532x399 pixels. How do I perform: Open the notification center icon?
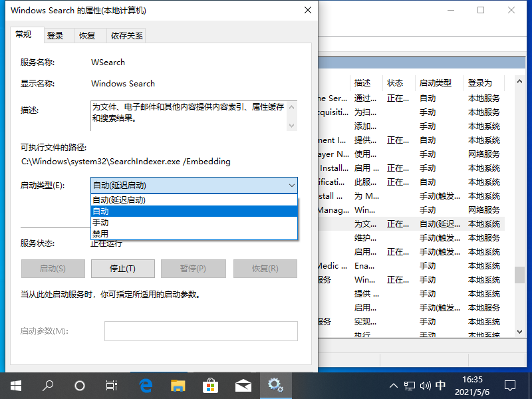[510, 385]
